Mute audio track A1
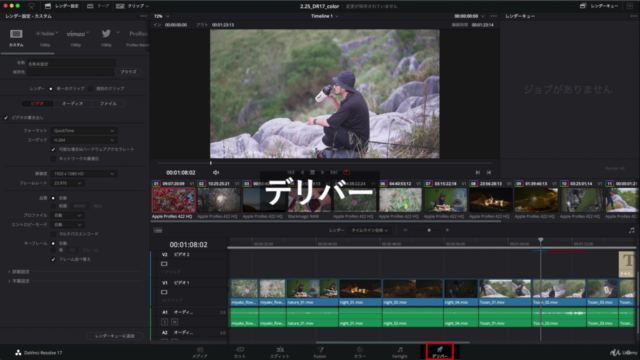The height and width of the screenshot is (360, 640). 174,322
